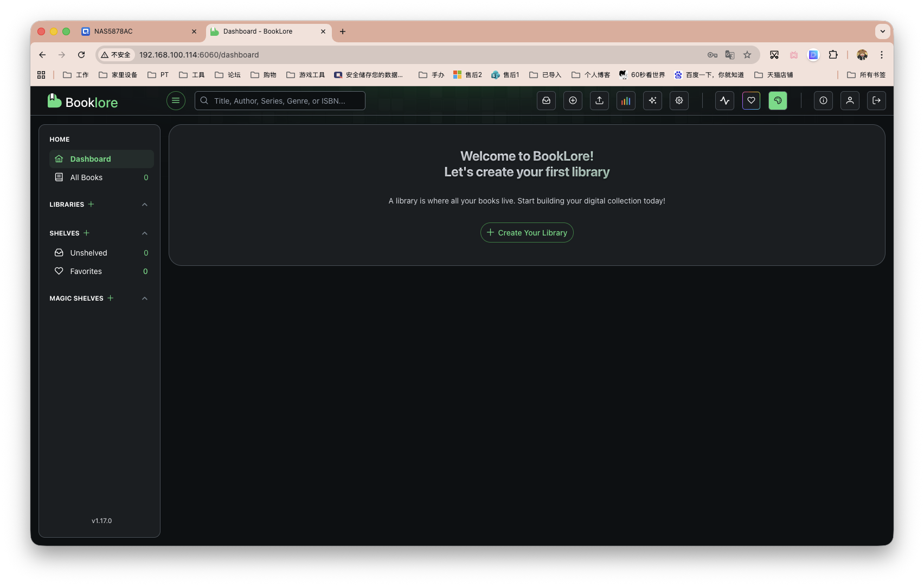The height and width of the screenshot is (586, 924).
Task: Open the 所有书签 bookmarks folder
Action: click(867, 75)
